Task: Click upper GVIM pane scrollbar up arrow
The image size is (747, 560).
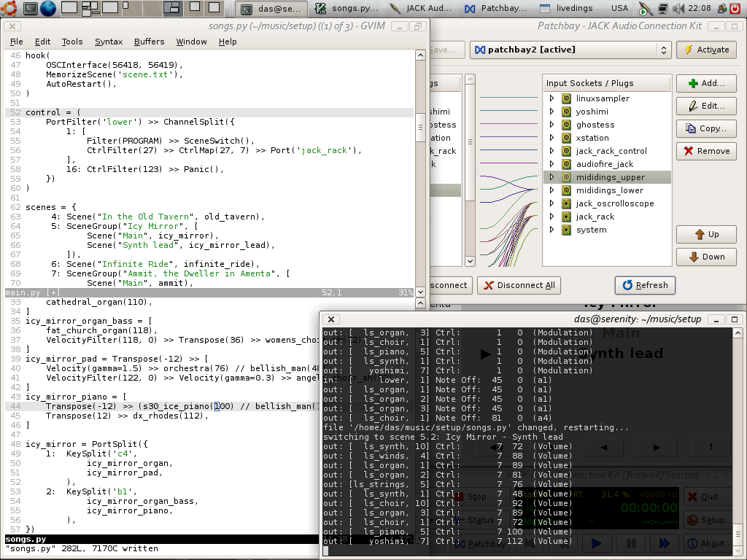Action: tap(420, 55)
